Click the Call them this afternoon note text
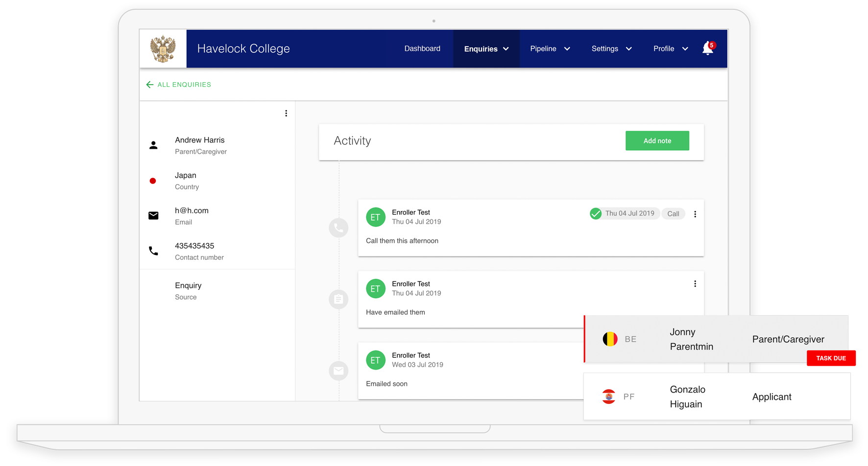This screenshot has height=466, width=868. 402,241
